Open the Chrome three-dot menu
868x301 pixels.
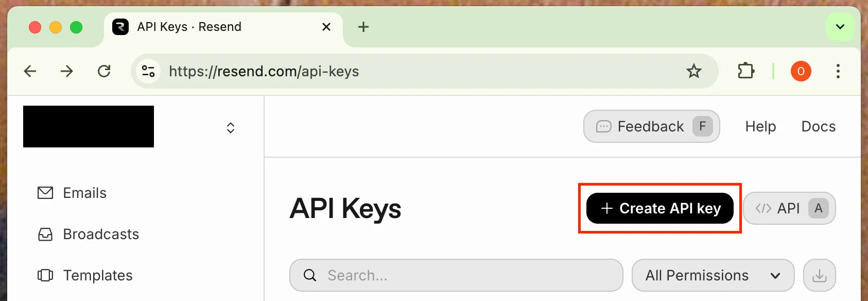838,71
